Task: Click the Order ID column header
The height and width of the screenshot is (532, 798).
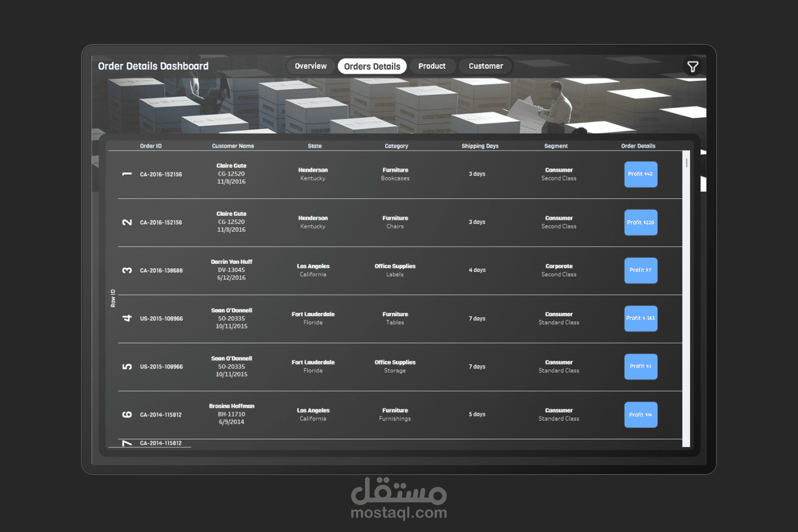Action: coord(151,146)
